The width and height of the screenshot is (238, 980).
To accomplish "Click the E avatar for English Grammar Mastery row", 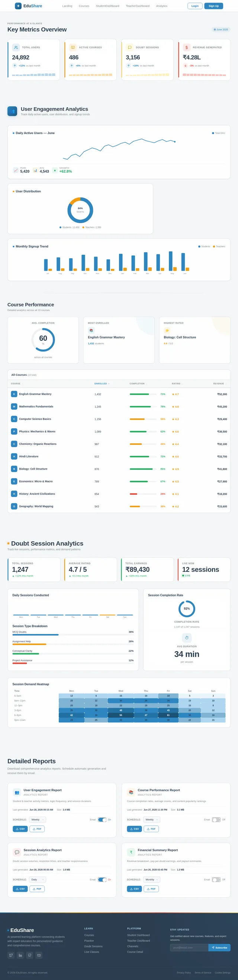I will (x=14, y=394).
